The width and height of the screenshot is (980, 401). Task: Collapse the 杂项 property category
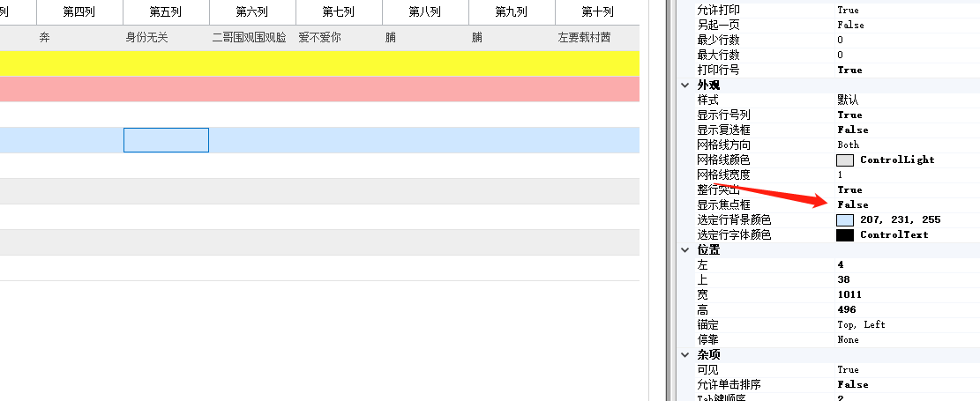coord(685,354)
